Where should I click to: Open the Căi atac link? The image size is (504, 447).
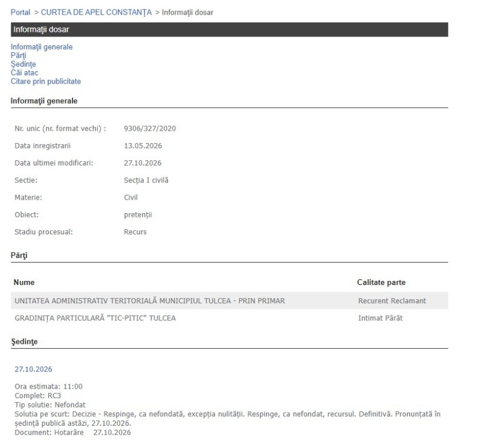point(24,73)
